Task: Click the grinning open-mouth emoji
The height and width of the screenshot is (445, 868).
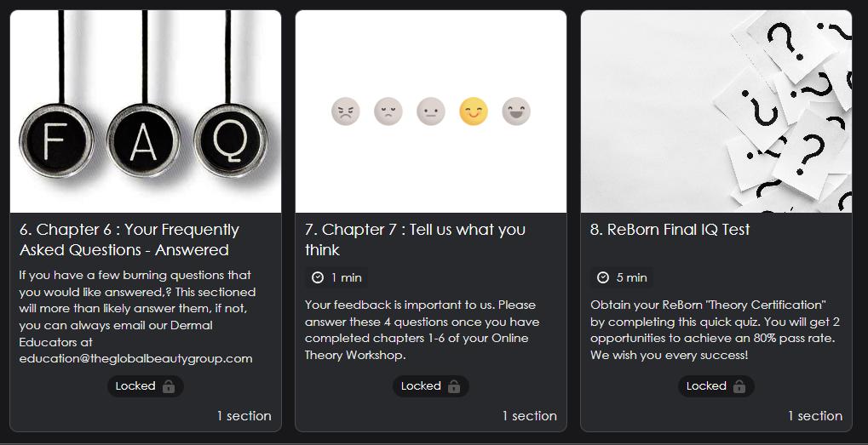Action: 516,111
